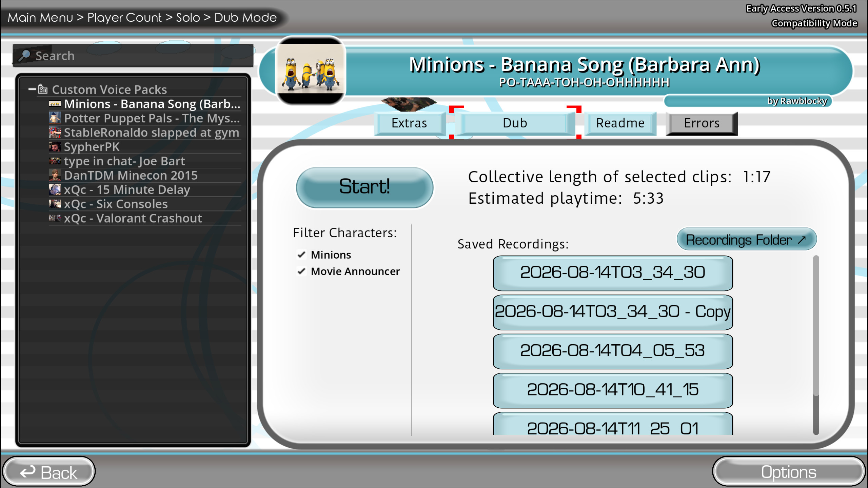Open recording 2026-08-14T03_34_30 - Copy
Image resolution: width=868 pixels, height=488 pixels.
(613, 312)
